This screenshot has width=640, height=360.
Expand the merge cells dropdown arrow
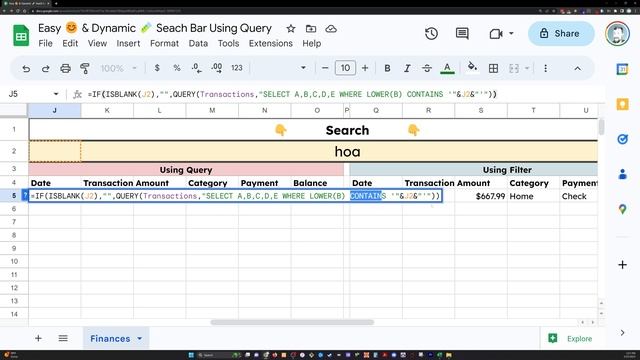[527, 68]
